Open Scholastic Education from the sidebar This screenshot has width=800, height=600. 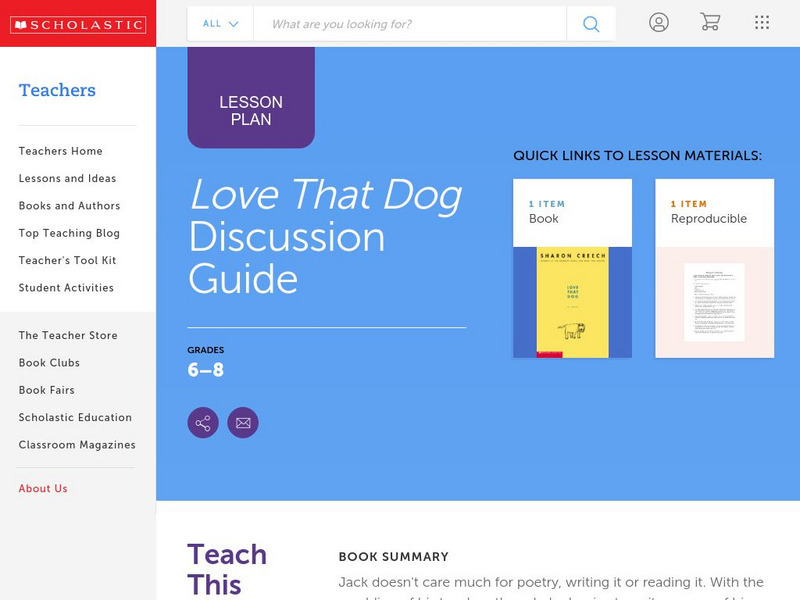(75, 417)
